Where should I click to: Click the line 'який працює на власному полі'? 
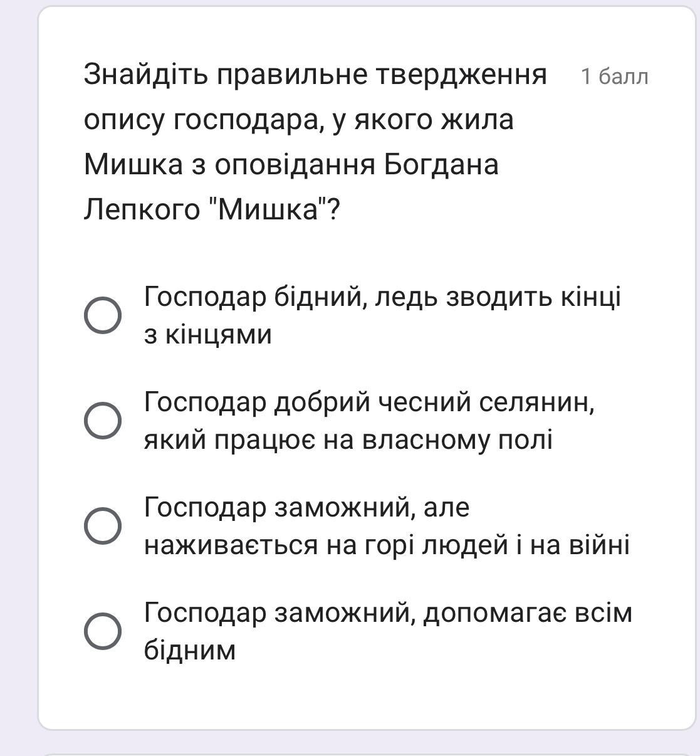click(x=348, y=440)
